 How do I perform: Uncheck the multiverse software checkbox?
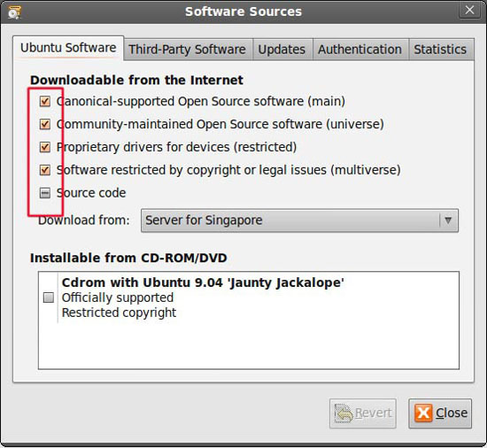tap(45, 170)
